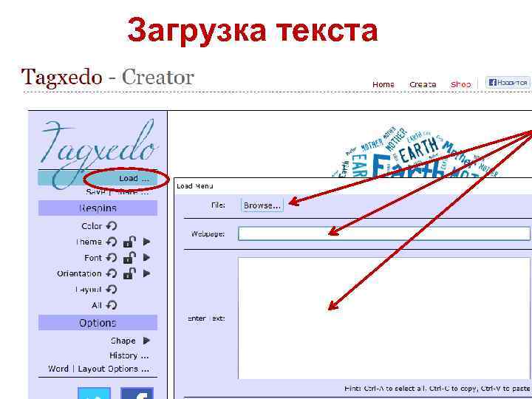532x399 pixels.
Task: Respin the Orientation with its arrow icon
Action: pos(111,273)
